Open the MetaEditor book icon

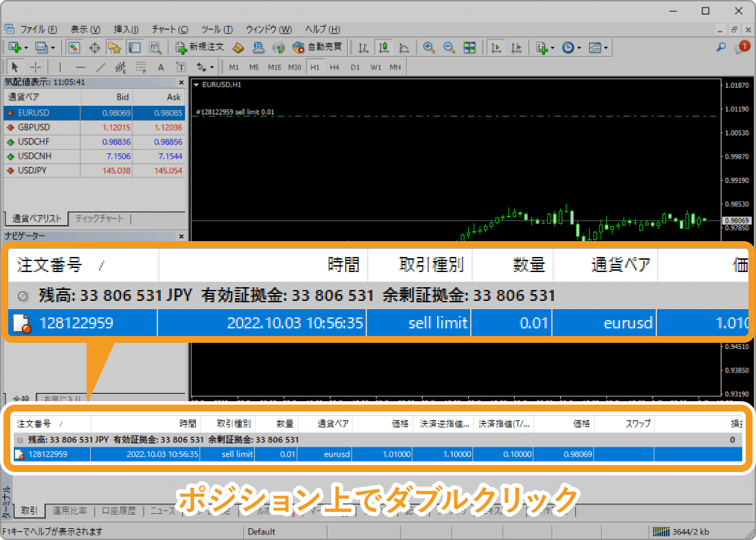(x=238, y=47)
